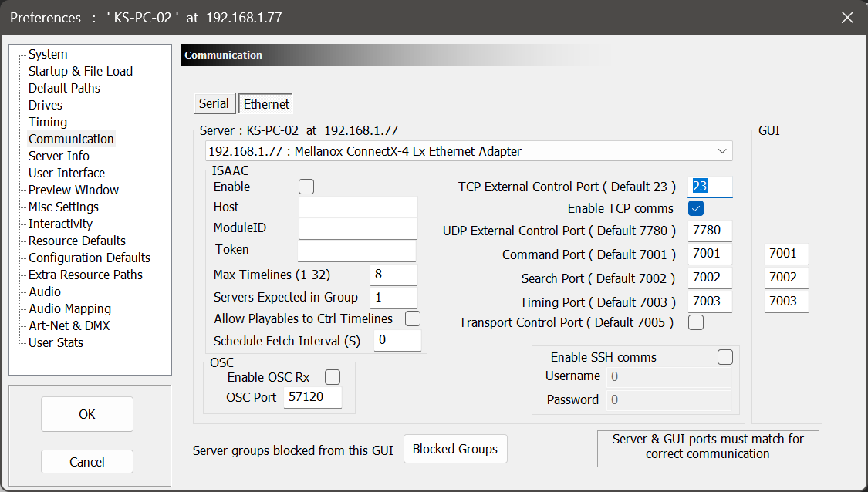
Task: Select the Ethernet tab
Action: tap(266, 104)
